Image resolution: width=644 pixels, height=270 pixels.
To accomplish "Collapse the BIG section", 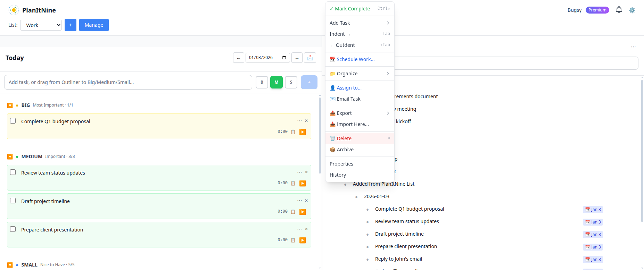I will coord(10,105).
